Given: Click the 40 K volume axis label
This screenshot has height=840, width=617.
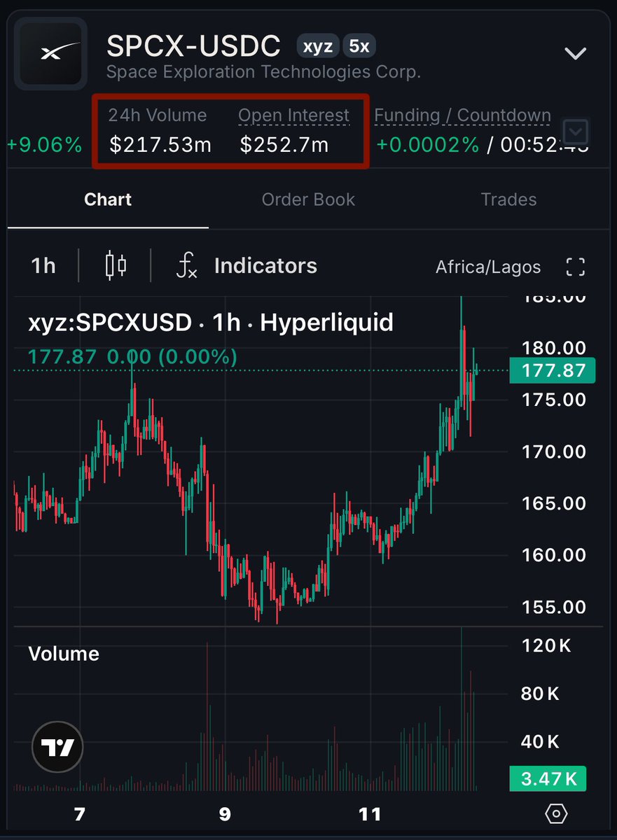Looking at the screenshot, I should pos(541,741).
